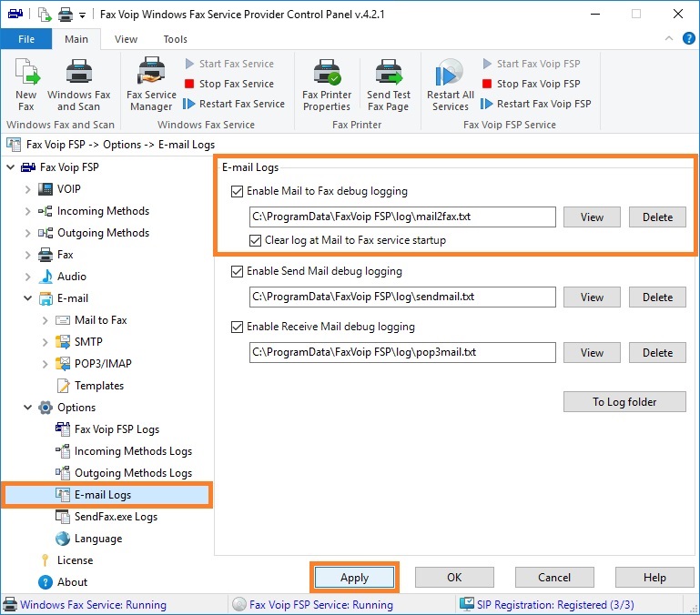Viewport: 700px width, 615px height.
Task: Click the mail2fax.txt path field
Action: [402, 217]
